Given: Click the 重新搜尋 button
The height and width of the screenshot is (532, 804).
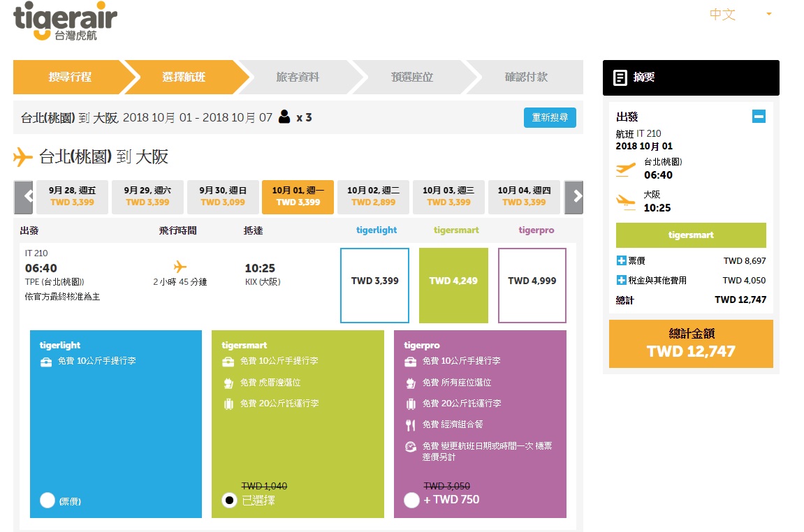Looking at the screenshot, I should pyautogui.click(x=550, y=117).
